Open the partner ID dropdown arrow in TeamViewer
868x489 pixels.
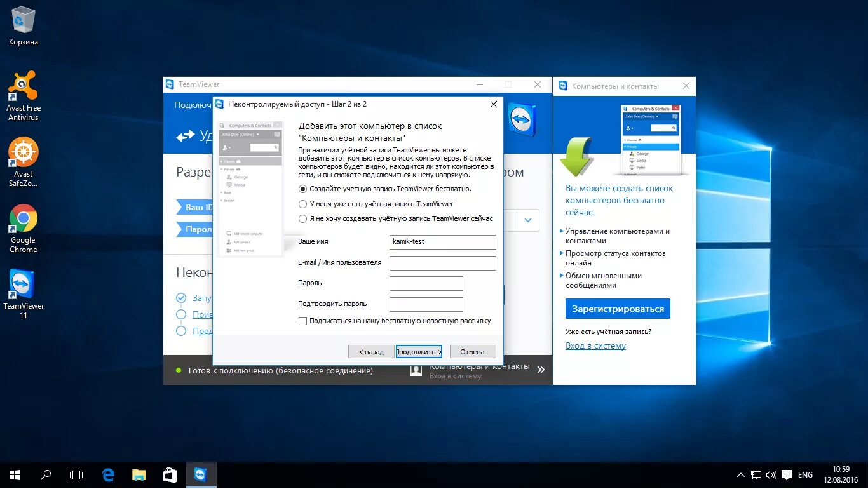[x=528, y=220]
